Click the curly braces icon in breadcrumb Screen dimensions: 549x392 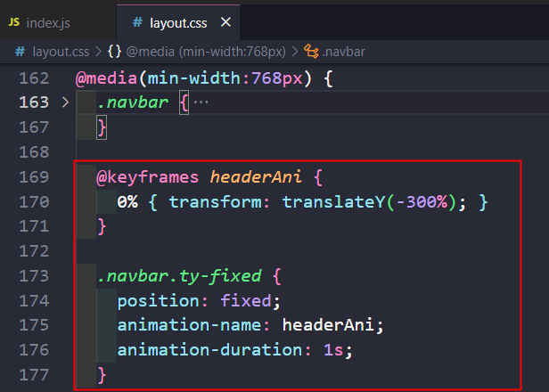115,51
